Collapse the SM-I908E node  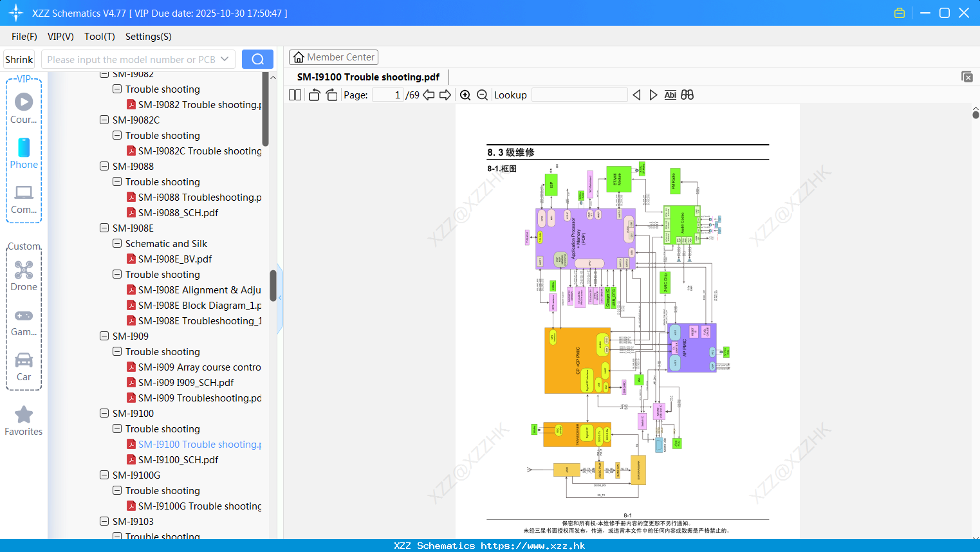coord(104,228)
